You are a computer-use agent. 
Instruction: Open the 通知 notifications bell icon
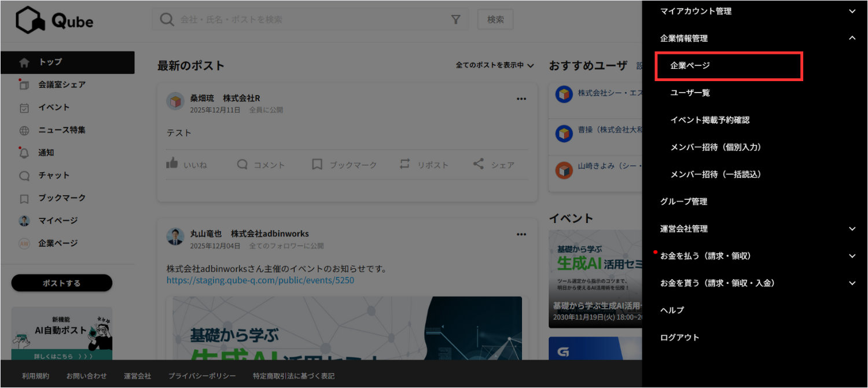tap(23, 152)
